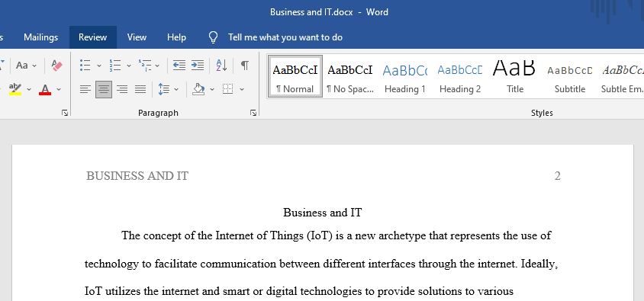The image size is (644, 301).
Task: Apply the yellow text highlight color
Action: point(15,89)
